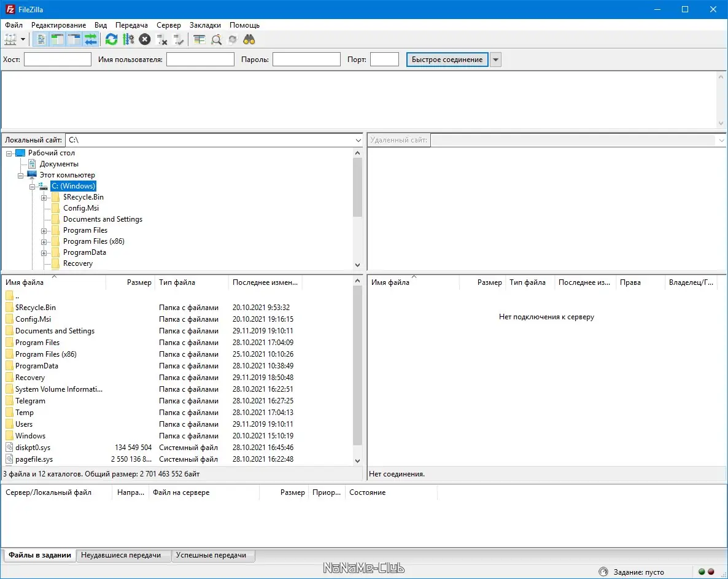Select the Users folder in file list

[24, 424]
